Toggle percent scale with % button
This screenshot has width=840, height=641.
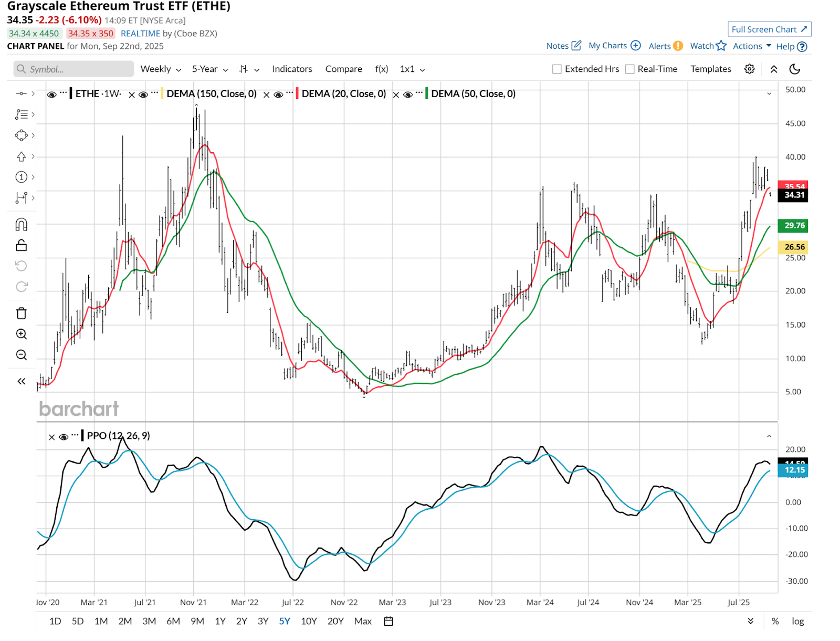click(775, 621)
